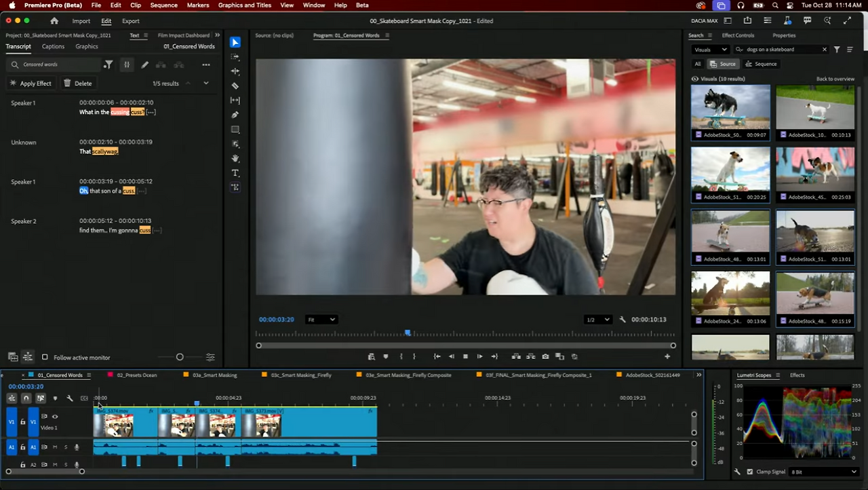
Task: Open the Home screen icon
Action: pos(54,21)
